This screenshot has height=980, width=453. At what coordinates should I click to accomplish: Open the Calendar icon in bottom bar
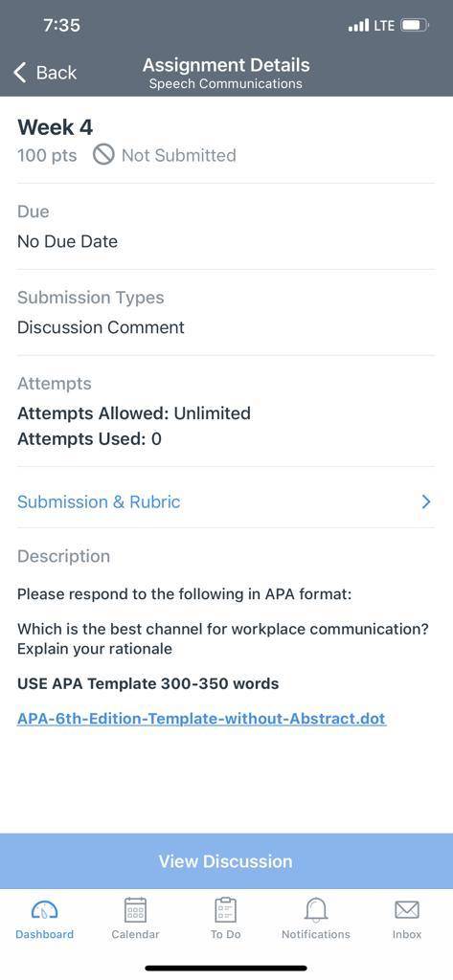pyautogui.click(x=135, y=909)
